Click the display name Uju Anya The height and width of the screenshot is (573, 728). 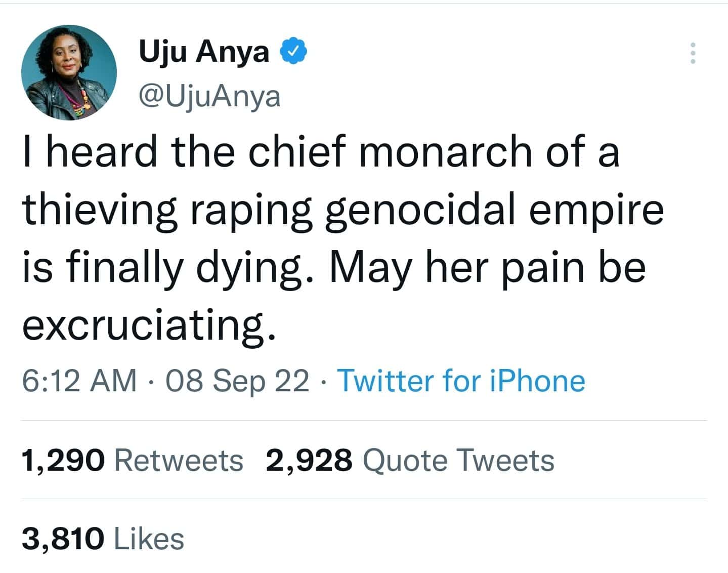point(204,52)
